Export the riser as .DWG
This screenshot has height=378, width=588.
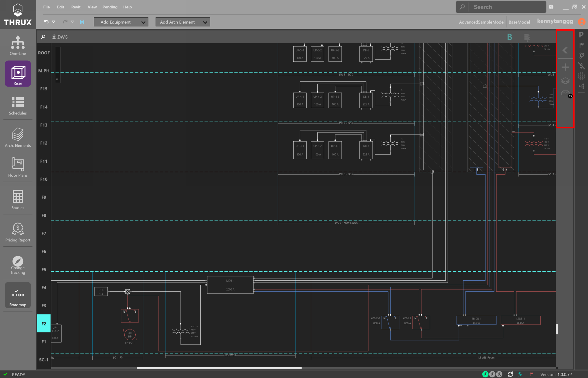[60, 37]
